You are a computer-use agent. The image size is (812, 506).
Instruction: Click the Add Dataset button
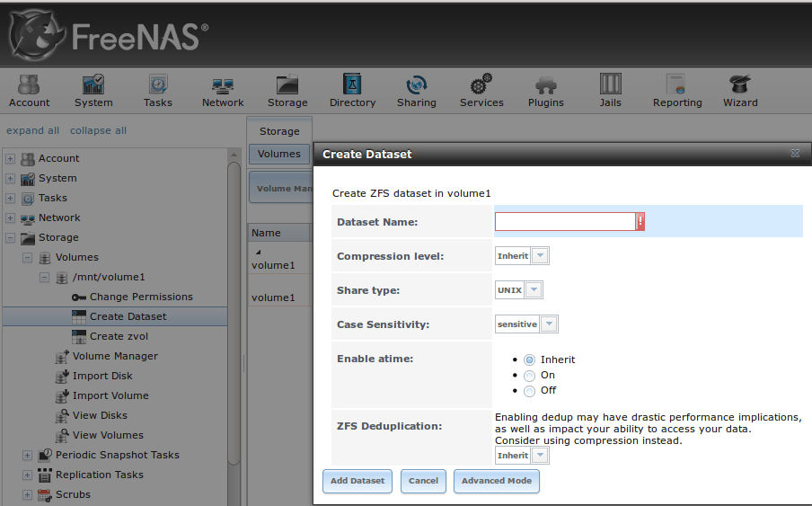[357, 481]
